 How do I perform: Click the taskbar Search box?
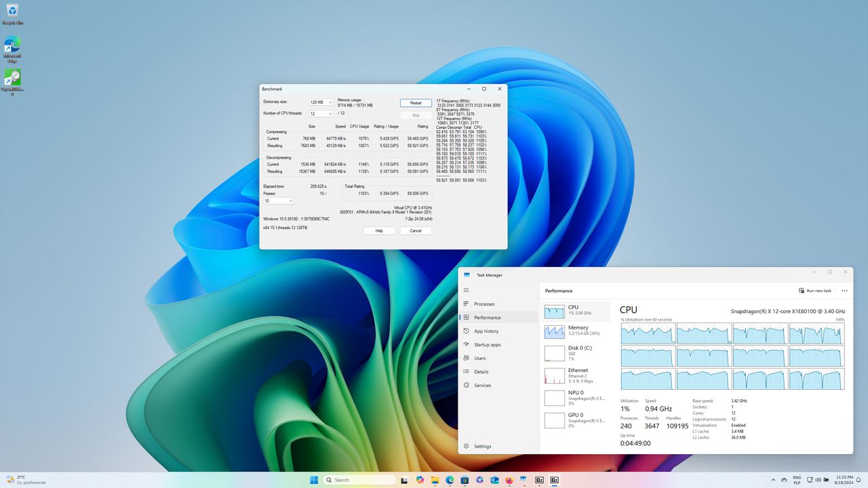[x=359, y=480]
